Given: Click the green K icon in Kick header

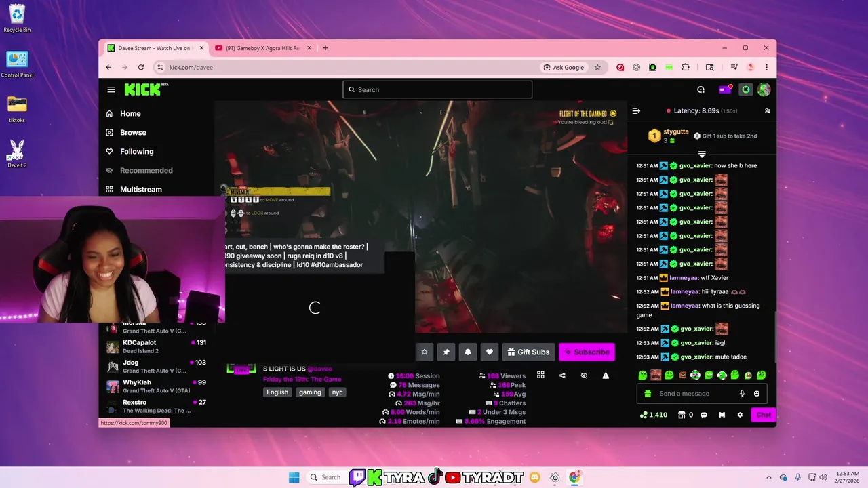Looking at the screenshot, I should [x=745, y=89].
